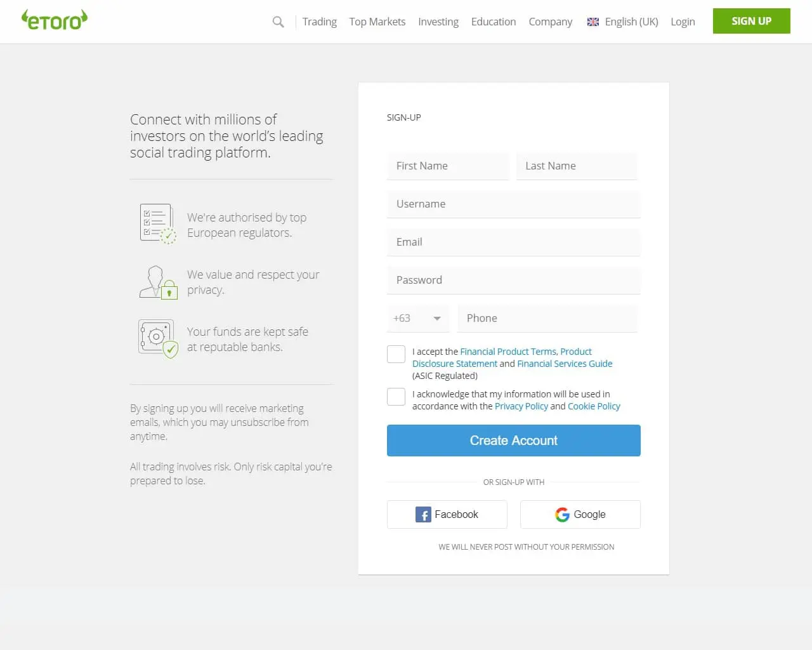
Task: Open the Cookie Policy link
Action: tap(594, 406)
